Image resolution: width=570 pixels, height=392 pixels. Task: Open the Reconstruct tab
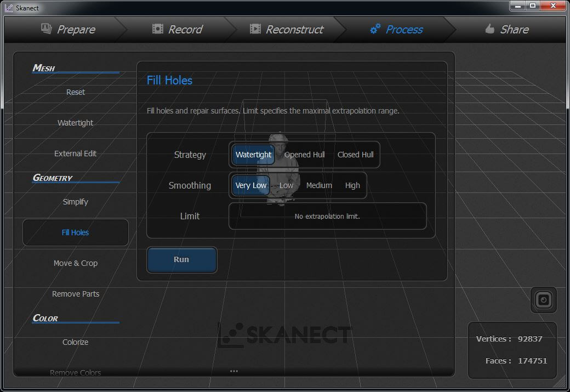287,29
